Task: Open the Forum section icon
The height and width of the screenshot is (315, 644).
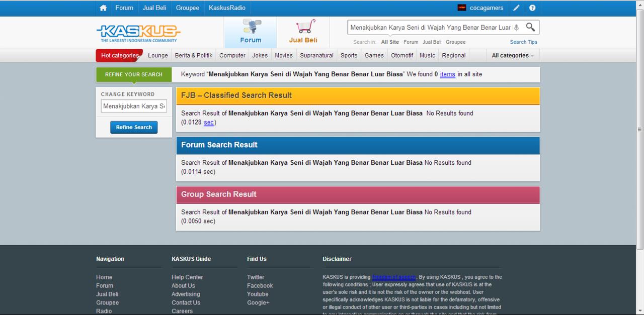Action: pyautogui.click(x=251, y=32)
